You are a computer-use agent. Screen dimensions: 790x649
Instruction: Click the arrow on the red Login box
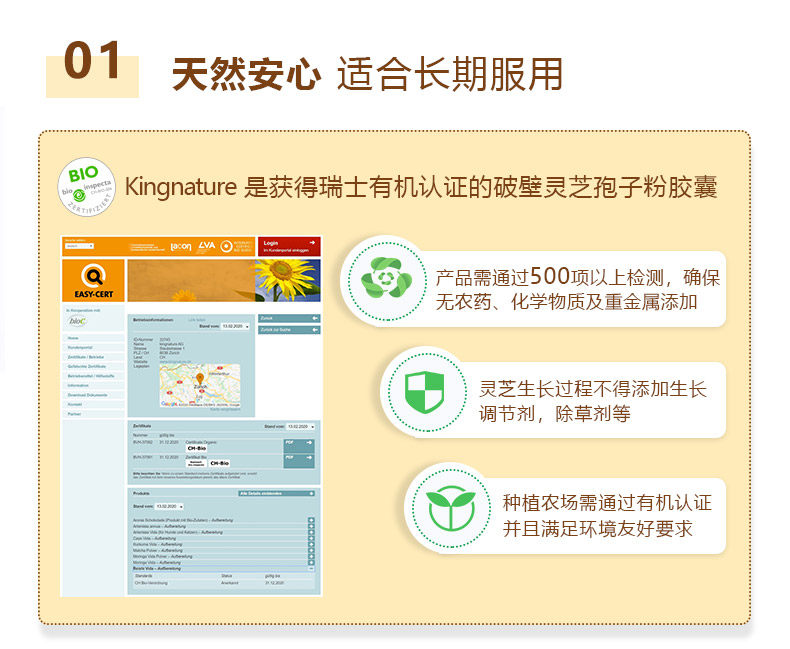[312, 242]
